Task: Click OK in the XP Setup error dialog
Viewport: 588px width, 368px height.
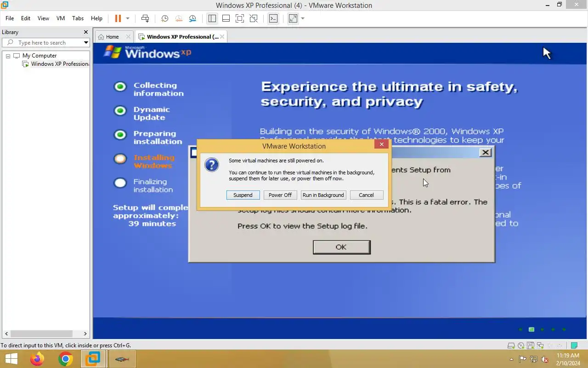Action: click(341, 247)
